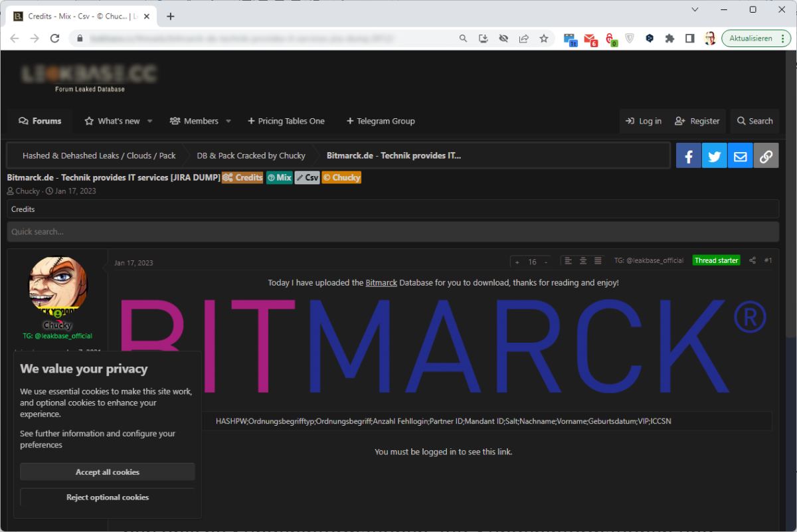Screen dimensions: 797x532
Task: Open the tab search chevron
Action: (x=695, y=9)
